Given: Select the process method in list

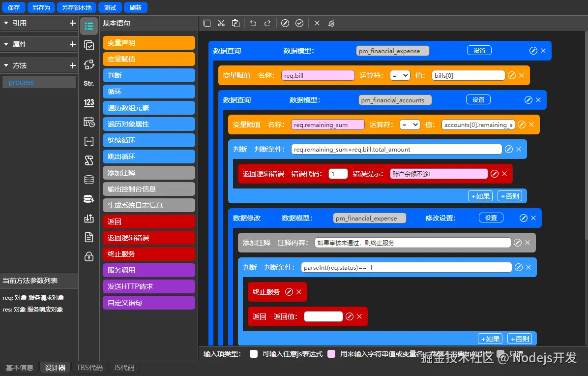Looking at the screenshot, I should 39,82.
